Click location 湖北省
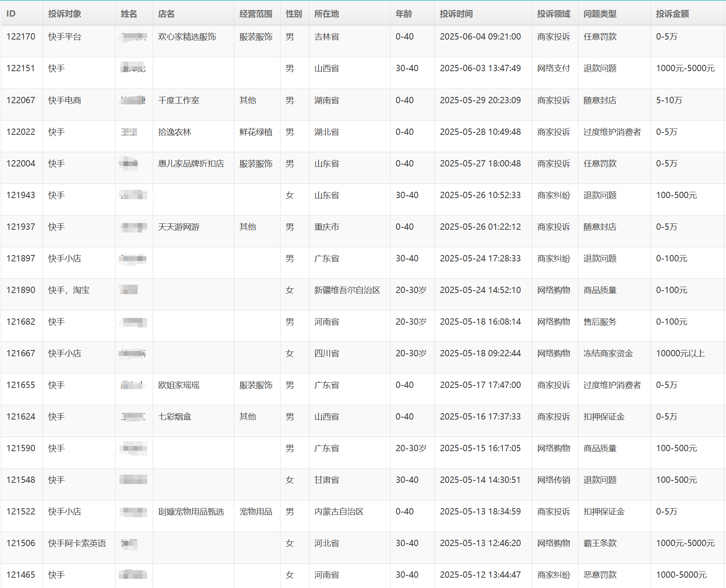This screenshot has width=726, height=588. [x=326, y=132]
